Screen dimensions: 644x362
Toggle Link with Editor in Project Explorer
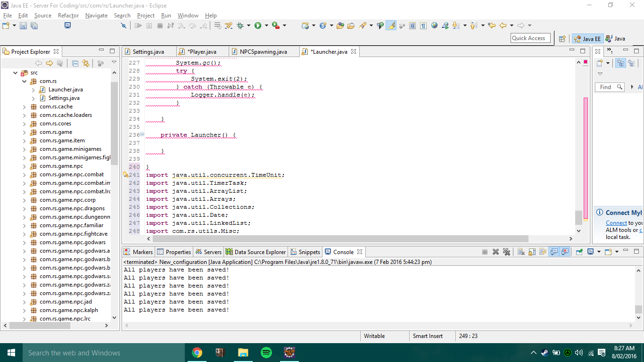tap(85, 63)
